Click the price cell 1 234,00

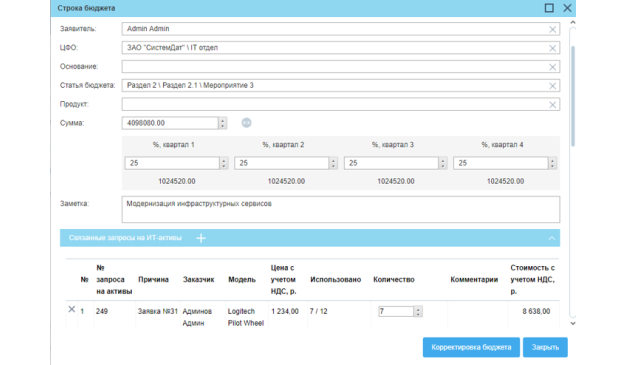(285, 311)
